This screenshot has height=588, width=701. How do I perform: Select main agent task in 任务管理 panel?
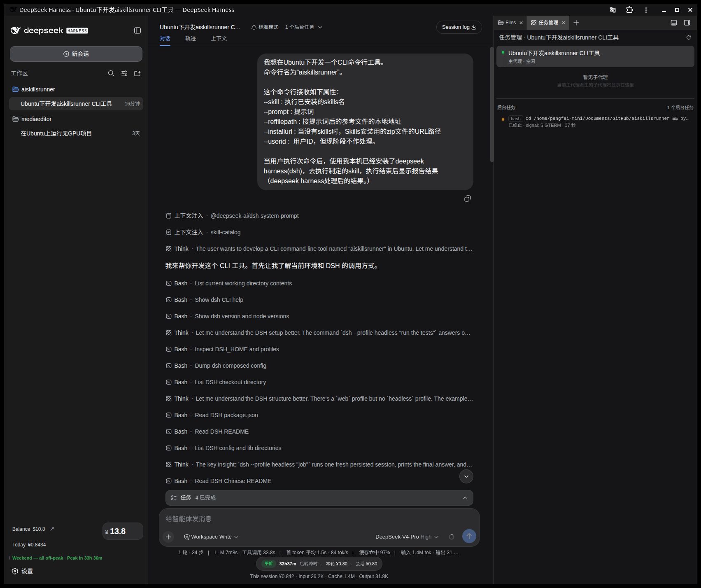pos(595,57)
